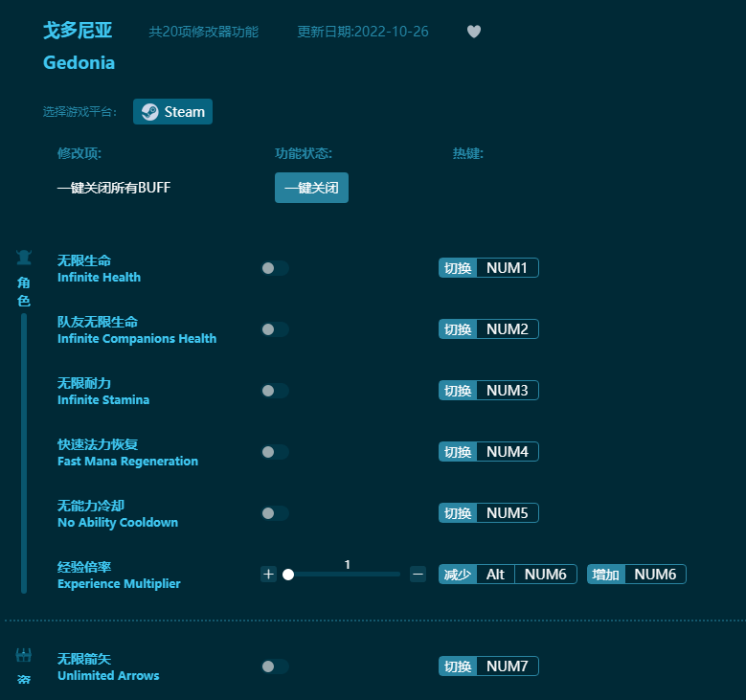
Task: Click the Gedonia game title
Action: coord(79,63)
